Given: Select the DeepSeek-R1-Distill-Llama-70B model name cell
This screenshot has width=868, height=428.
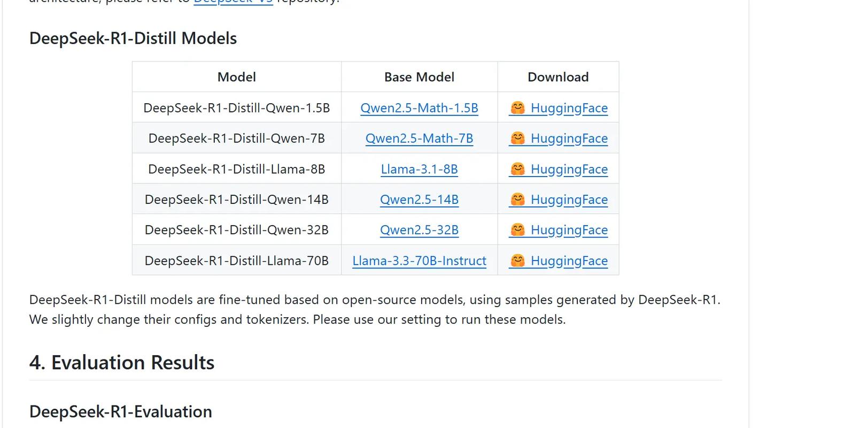Looking at the screenshot, I should (237, 260).
